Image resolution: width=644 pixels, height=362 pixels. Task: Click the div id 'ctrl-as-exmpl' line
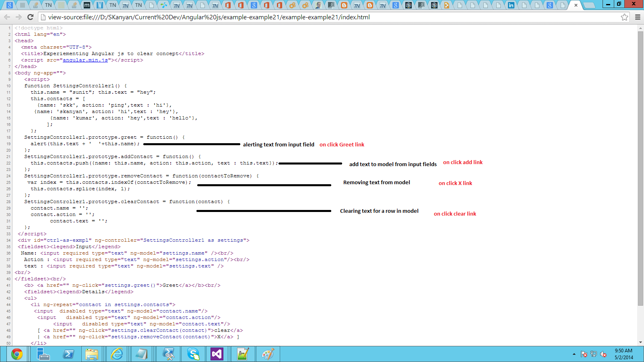tap(134, 240)
